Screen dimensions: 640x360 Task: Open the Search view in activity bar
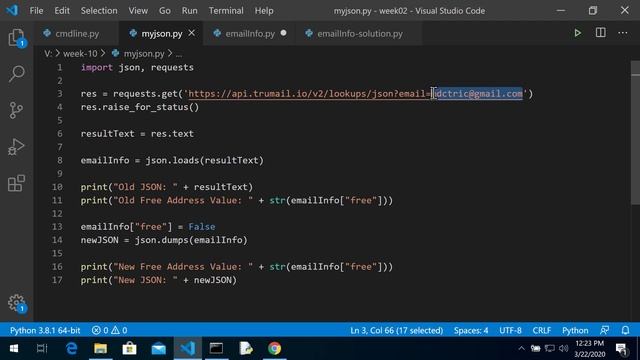point(16,73)
